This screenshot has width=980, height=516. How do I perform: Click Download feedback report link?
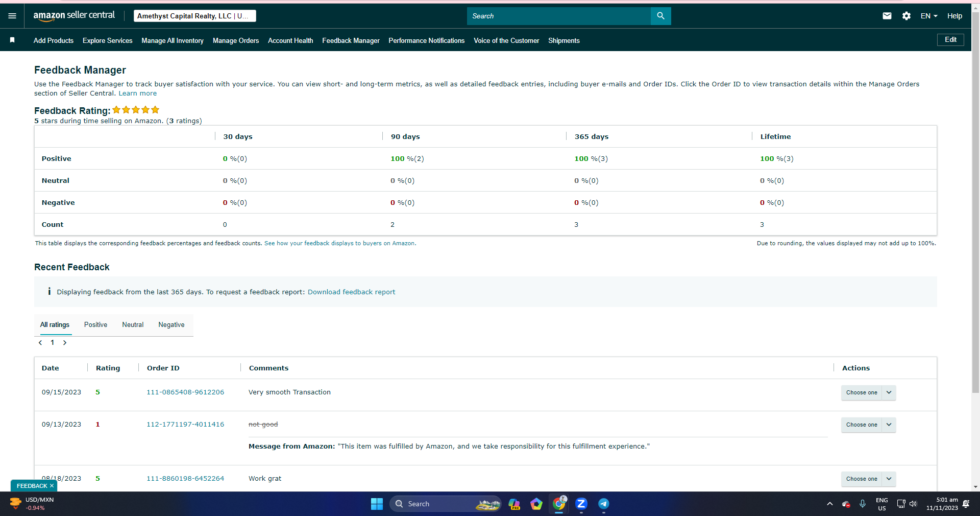[x=351, y=292]
